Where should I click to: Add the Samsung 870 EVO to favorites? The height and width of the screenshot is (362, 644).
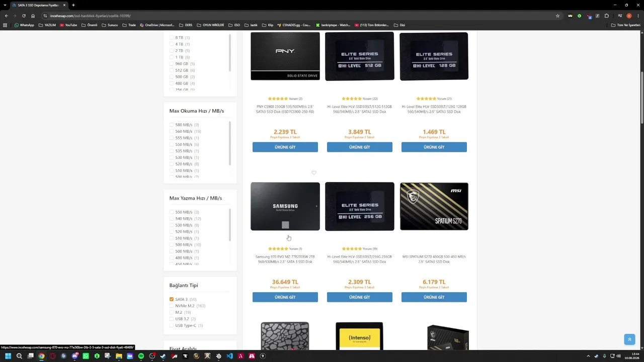click(314, 172)
